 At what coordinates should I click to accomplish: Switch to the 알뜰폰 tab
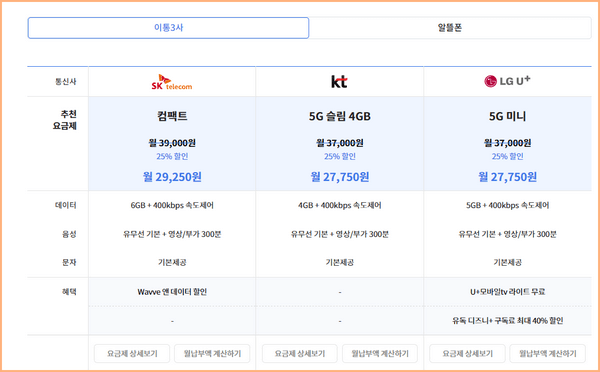pyautogui.click(x=450, y=28)
